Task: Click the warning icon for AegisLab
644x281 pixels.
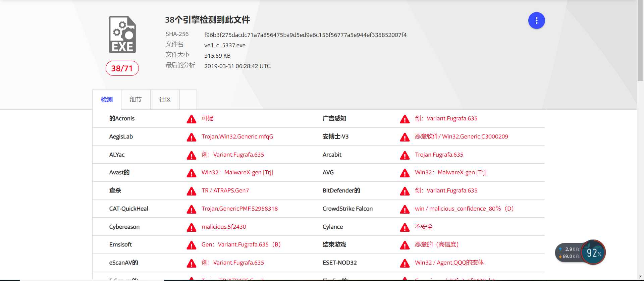Action: tap(191, 137)
